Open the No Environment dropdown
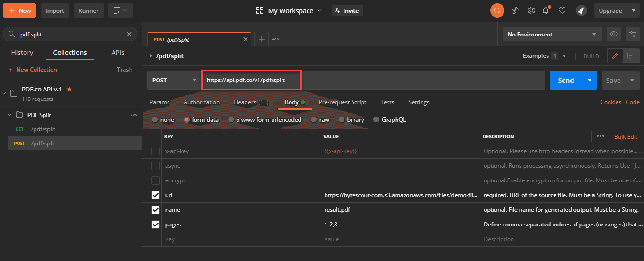This screenshot has height=261, width=644. 552,34
